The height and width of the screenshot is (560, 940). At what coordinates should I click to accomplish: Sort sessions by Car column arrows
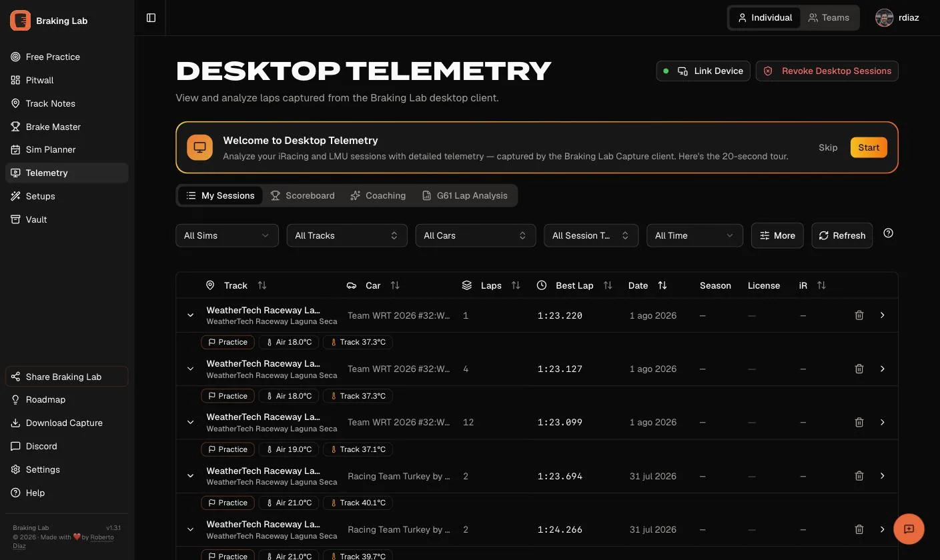point(395,285)
